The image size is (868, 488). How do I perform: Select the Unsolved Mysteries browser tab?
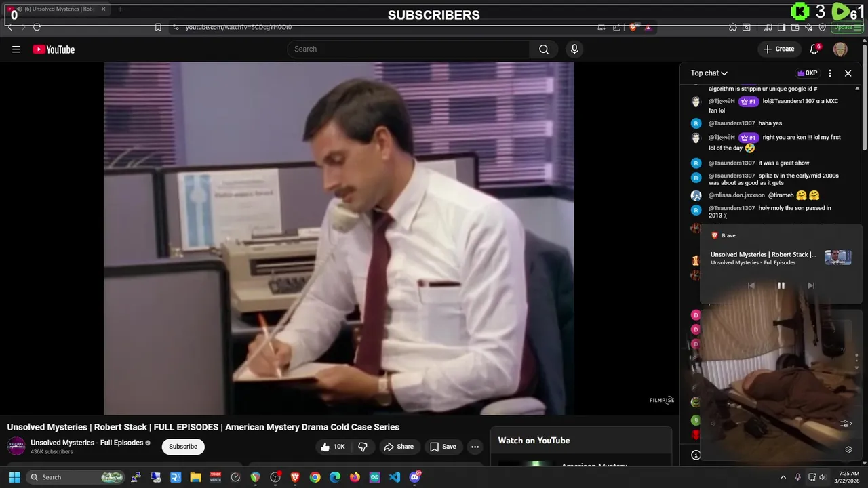(57, 9)
